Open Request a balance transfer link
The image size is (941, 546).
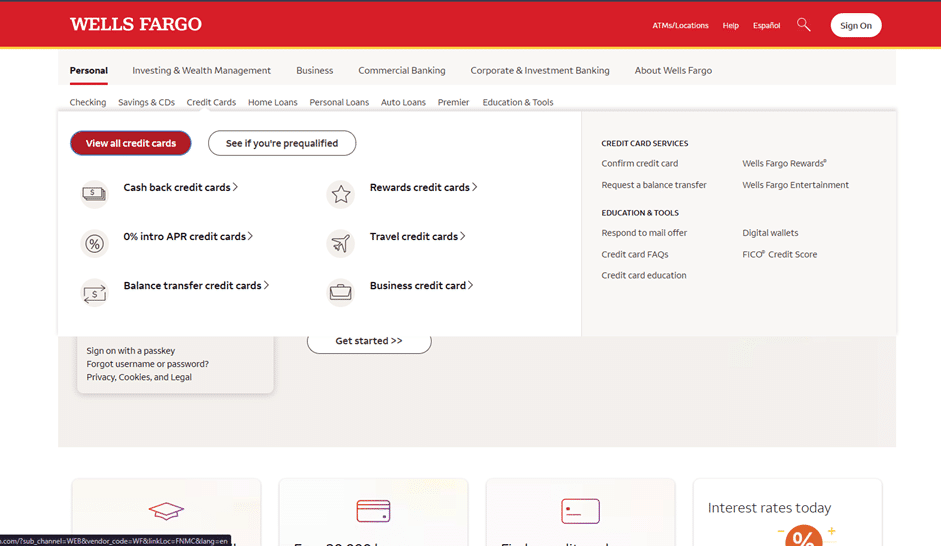[654, 185]
